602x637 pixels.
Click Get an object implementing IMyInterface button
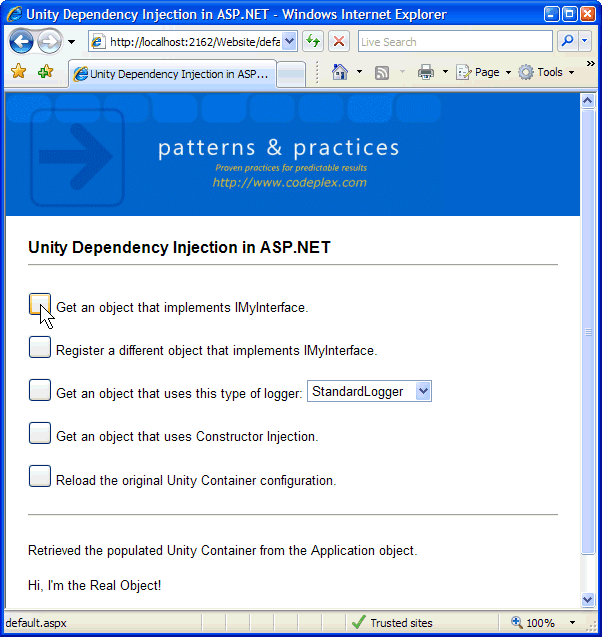pyautogui.click(x=40, y=304)
